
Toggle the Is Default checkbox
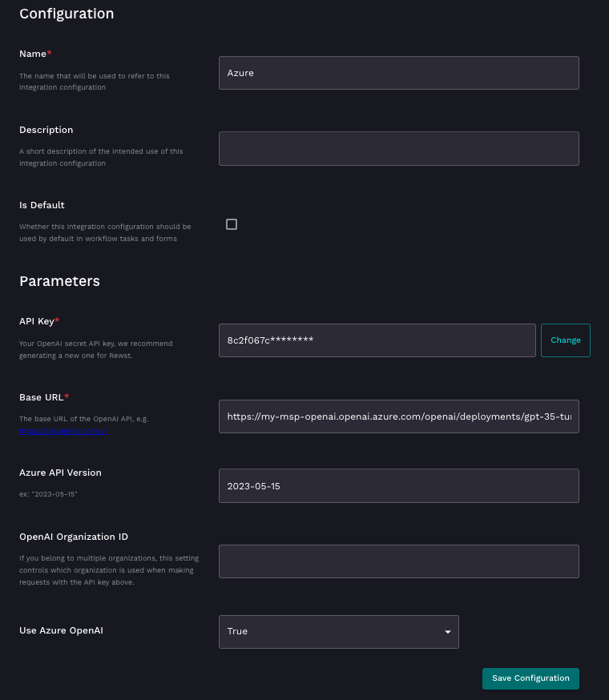click(232, 224)
